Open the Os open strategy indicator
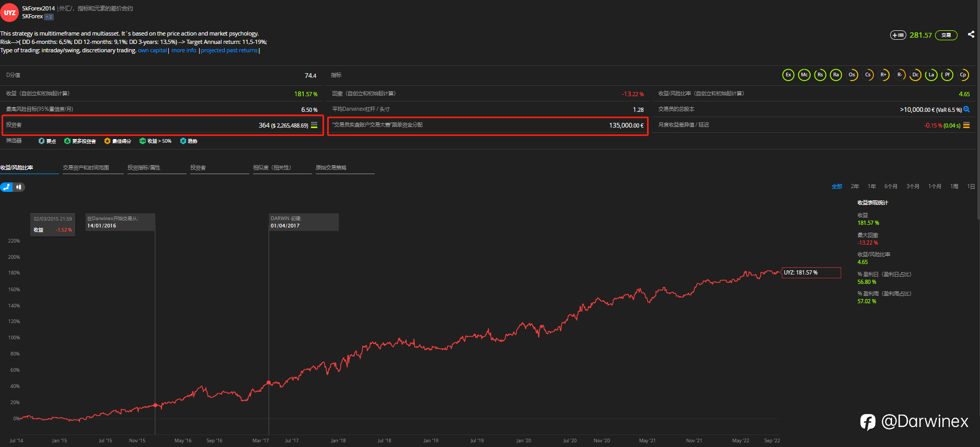The width and height of the screenshot is (980, 447). click(852, 75)
